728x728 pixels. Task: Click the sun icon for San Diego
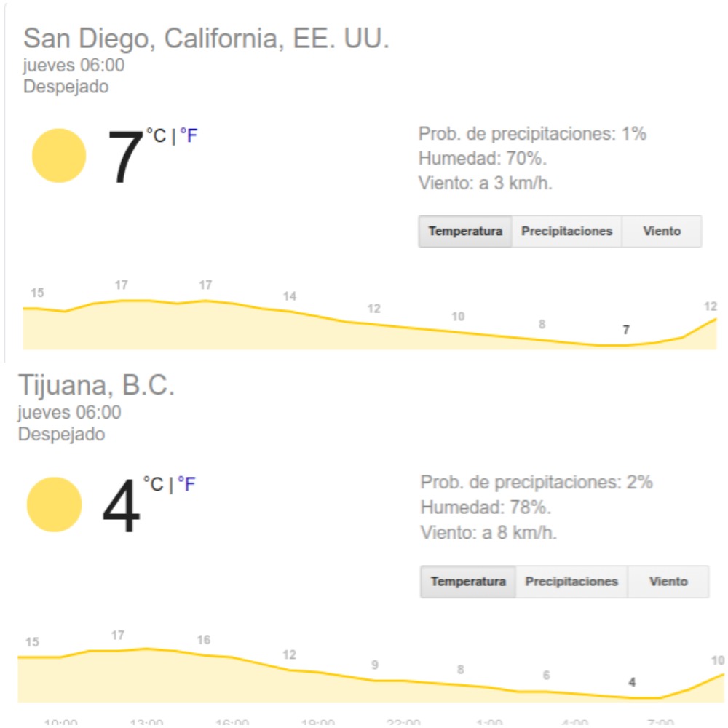point(59,156)
